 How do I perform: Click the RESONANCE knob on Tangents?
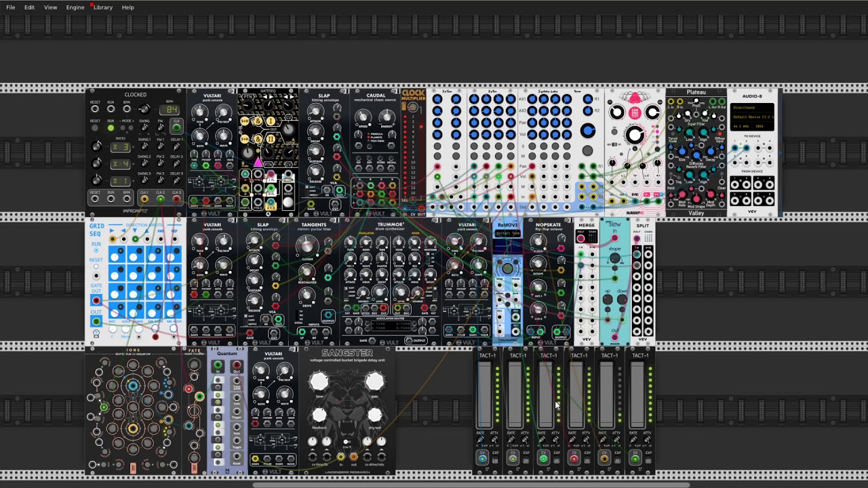pyautogui.click(x=307, y=272)
